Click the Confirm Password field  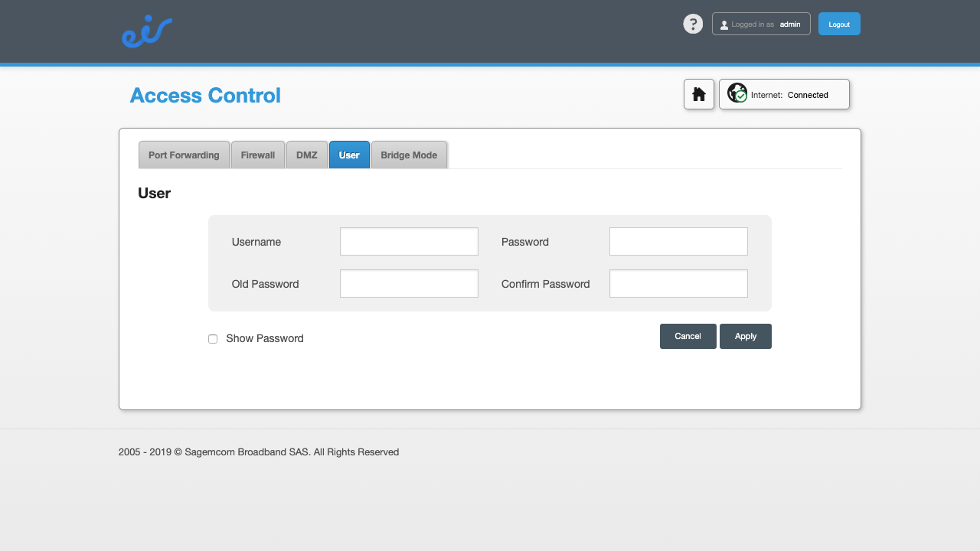678,283
